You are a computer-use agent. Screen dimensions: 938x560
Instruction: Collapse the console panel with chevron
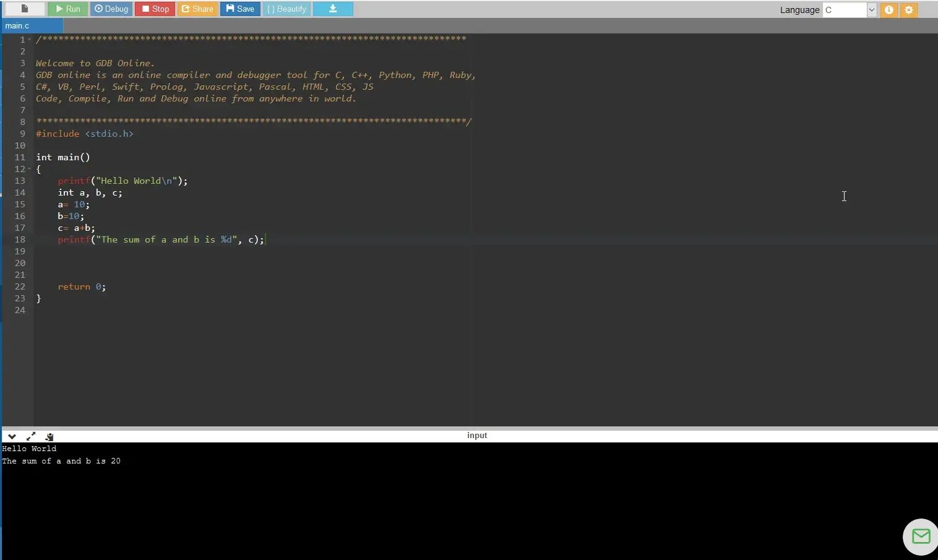point(12,436)
